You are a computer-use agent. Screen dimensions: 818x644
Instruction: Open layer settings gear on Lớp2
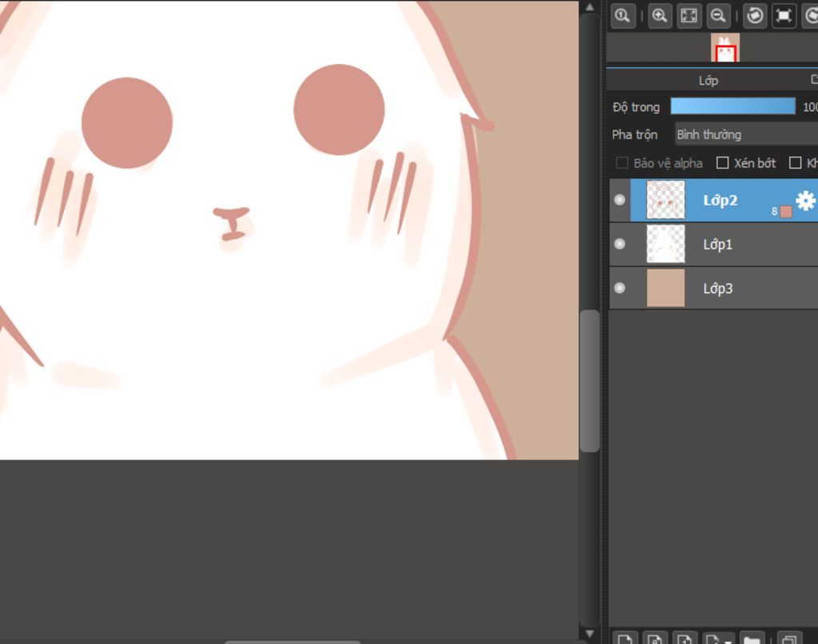coord(805,201)
